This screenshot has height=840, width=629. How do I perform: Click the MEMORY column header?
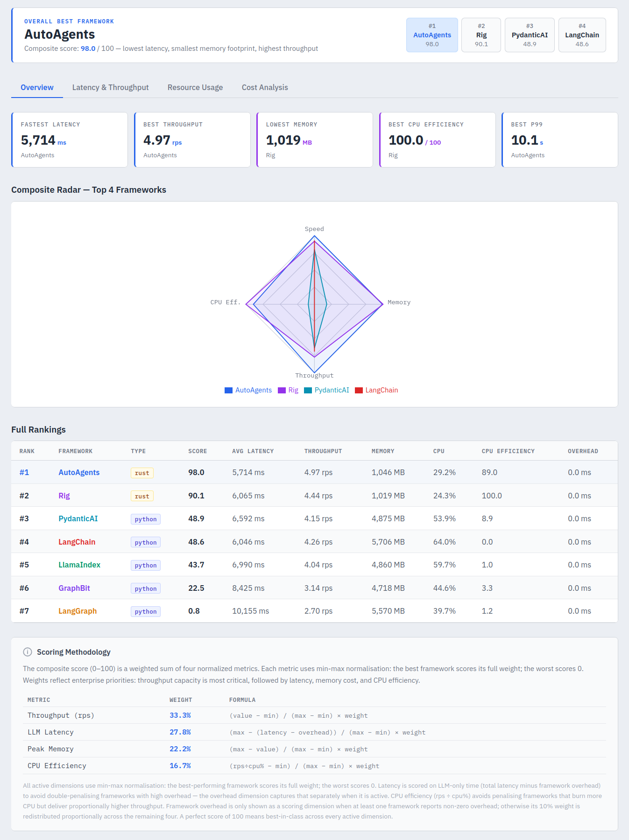click(x=383, y=451)
